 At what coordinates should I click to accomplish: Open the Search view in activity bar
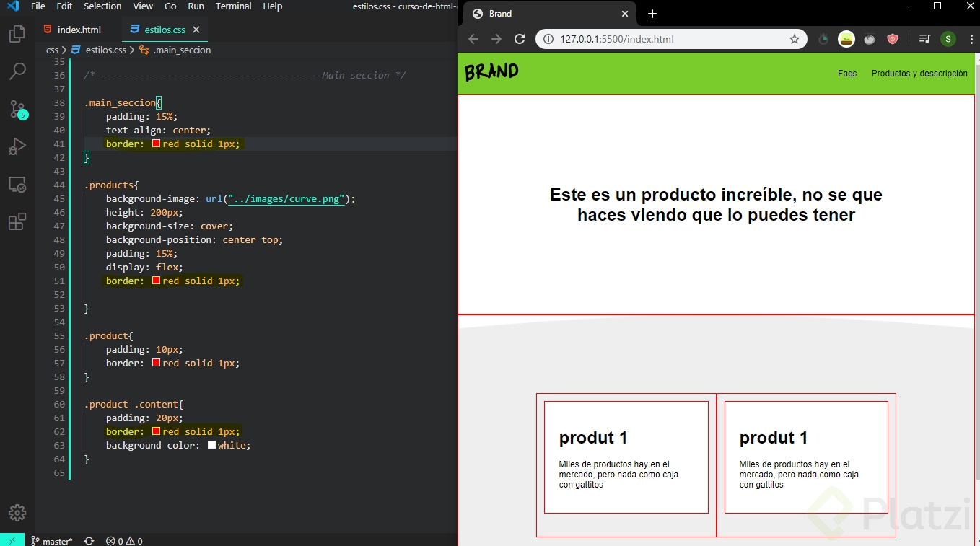(17, 71)
